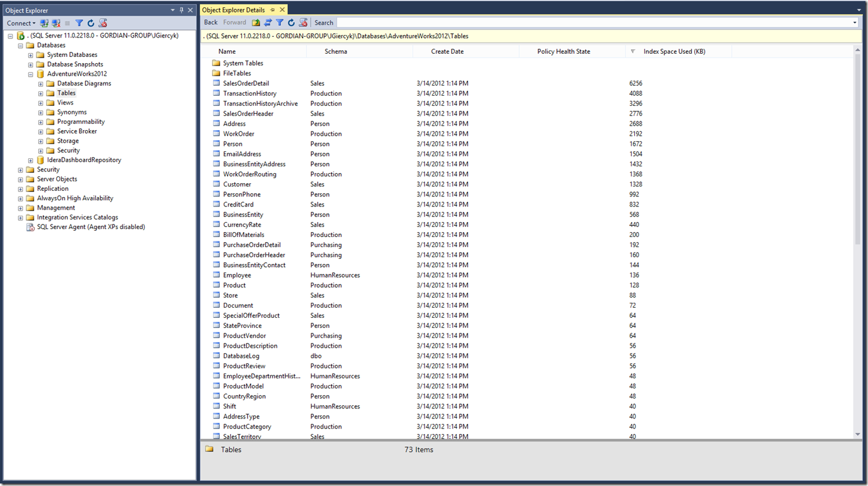
Task: Click the red-marked icon before Search in Details toolbar
Action: pyautogui.click(x=303, y=23)
